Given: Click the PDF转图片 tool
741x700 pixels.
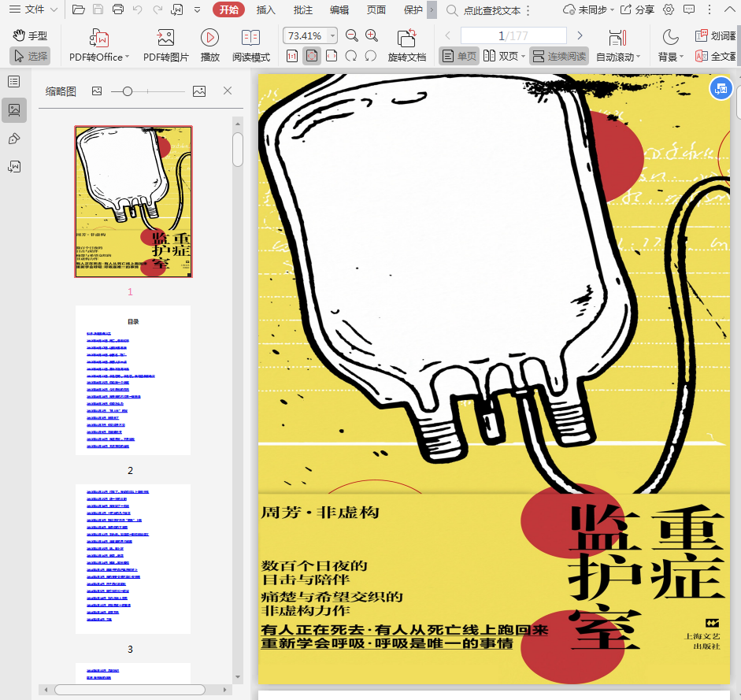Looking at the screenshot, I should pos(166,46).
